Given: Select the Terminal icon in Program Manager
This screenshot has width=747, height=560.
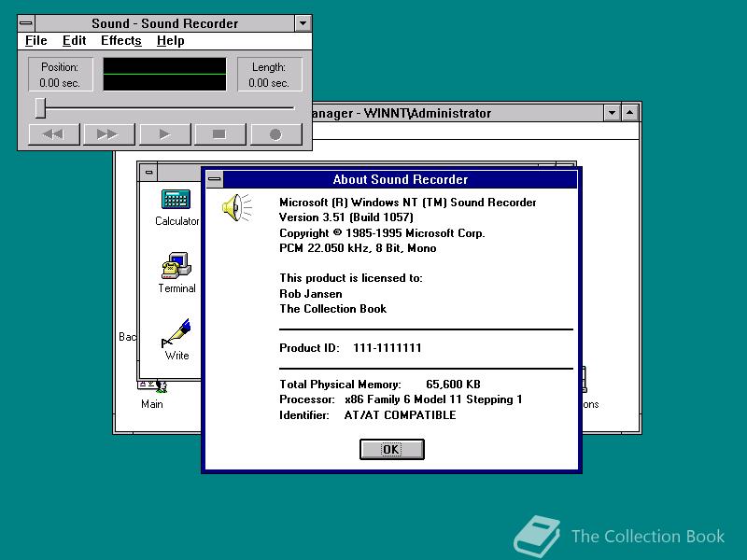Looking at the screenshot, I should click(x=176, y=273).
